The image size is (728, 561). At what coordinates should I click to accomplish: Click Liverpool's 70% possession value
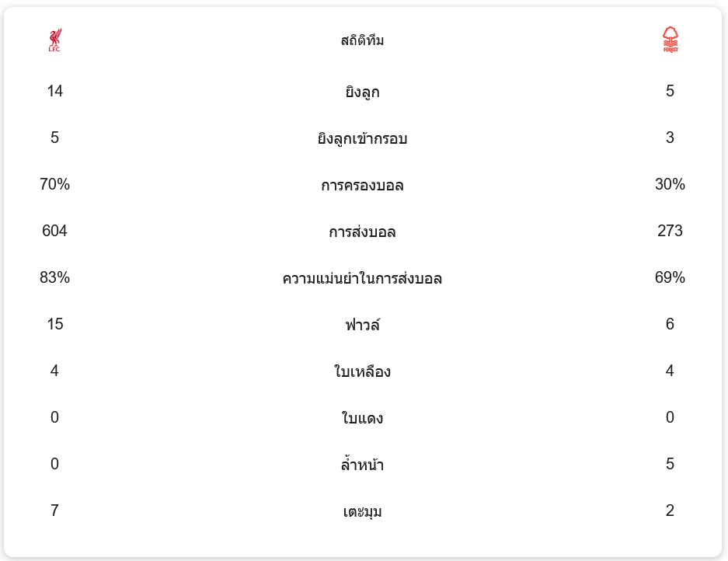tap(54, 184)
